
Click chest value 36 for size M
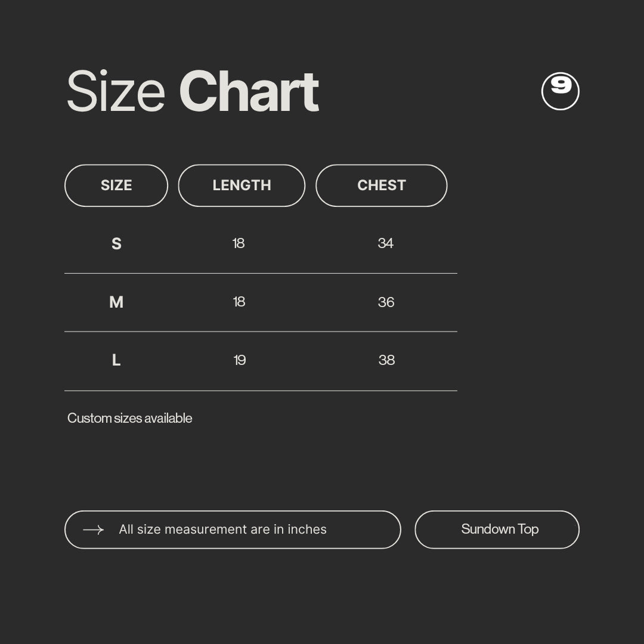click(x=386, y=302)
